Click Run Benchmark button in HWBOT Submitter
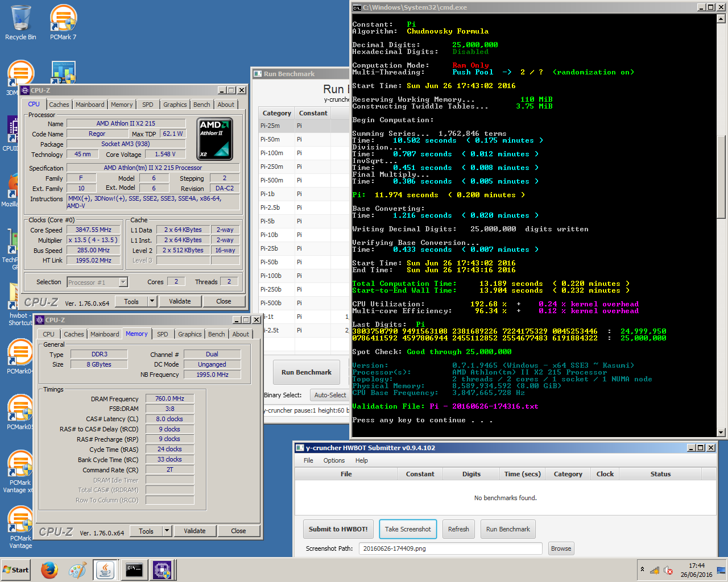Image resolution: width=728 pixels, height=582 pixels. pos(508,529)
